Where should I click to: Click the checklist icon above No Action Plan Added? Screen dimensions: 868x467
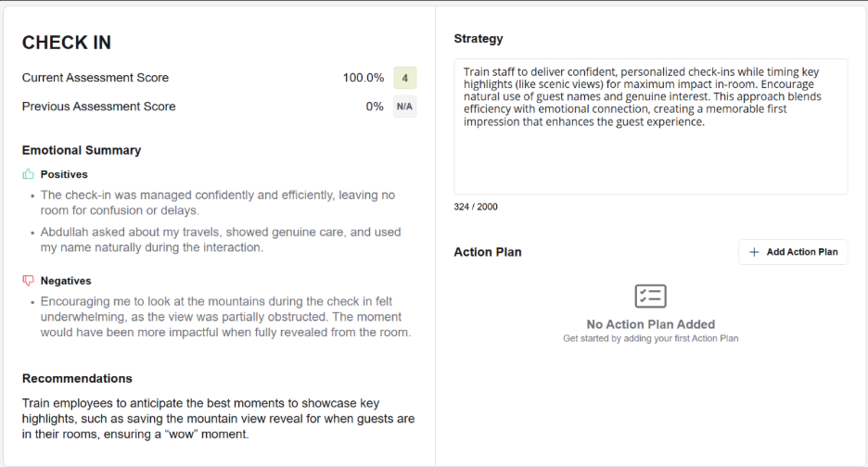[650, 296]
